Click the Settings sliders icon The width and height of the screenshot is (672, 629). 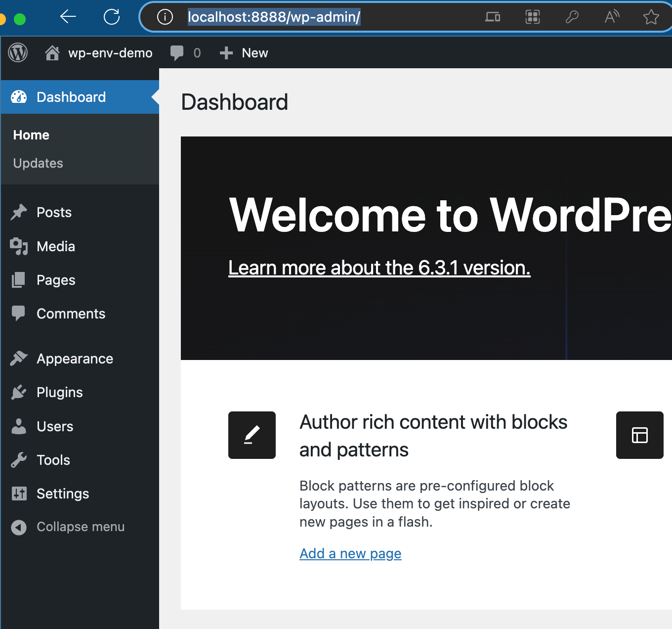(x=19, y=494)
